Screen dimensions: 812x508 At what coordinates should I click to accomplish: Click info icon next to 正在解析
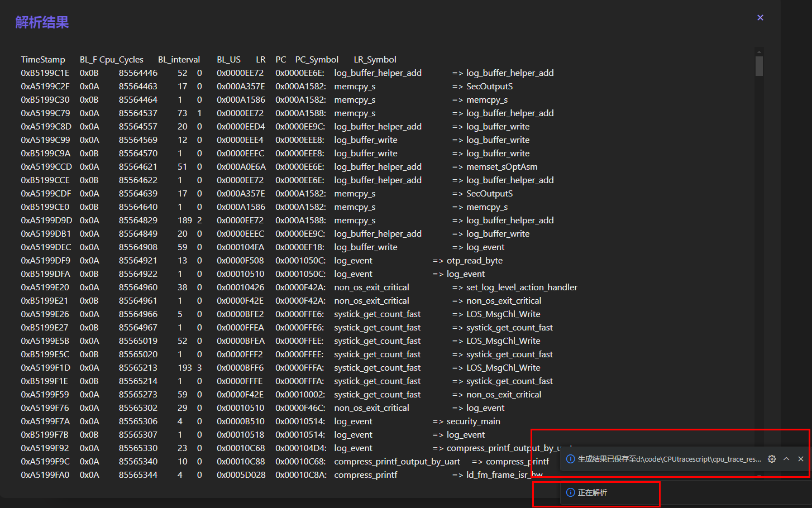[x=570, y=492]
